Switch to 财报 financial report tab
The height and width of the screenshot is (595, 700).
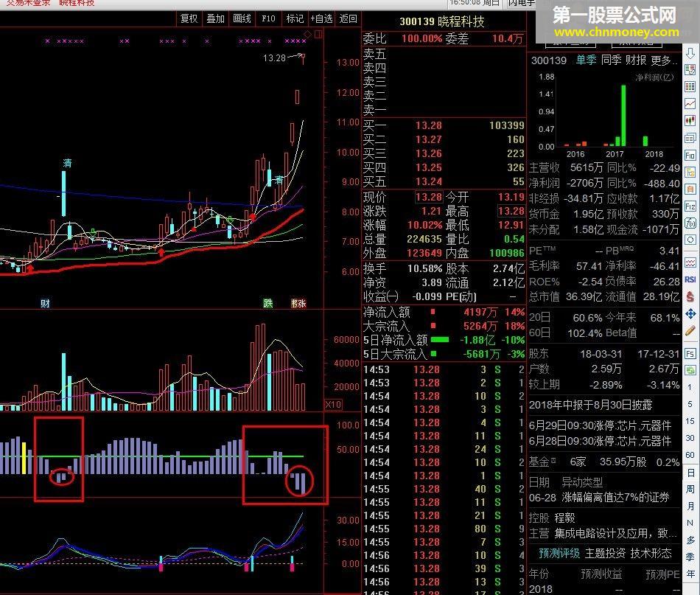(636, 60)
